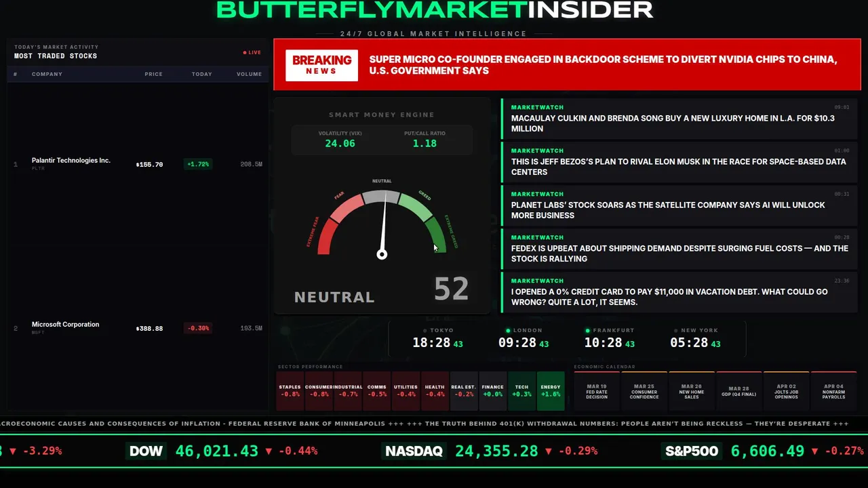Open the Palantir Technologies Inc. row
The height and width of the screenshot is (488, 868).
point(138,164)
